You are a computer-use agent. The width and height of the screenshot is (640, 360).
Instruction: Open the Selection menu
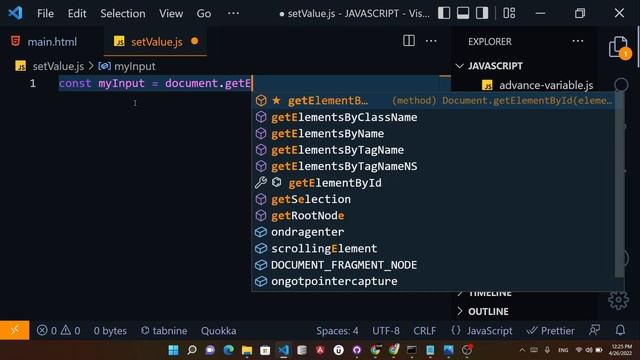(x=122, y=13)
